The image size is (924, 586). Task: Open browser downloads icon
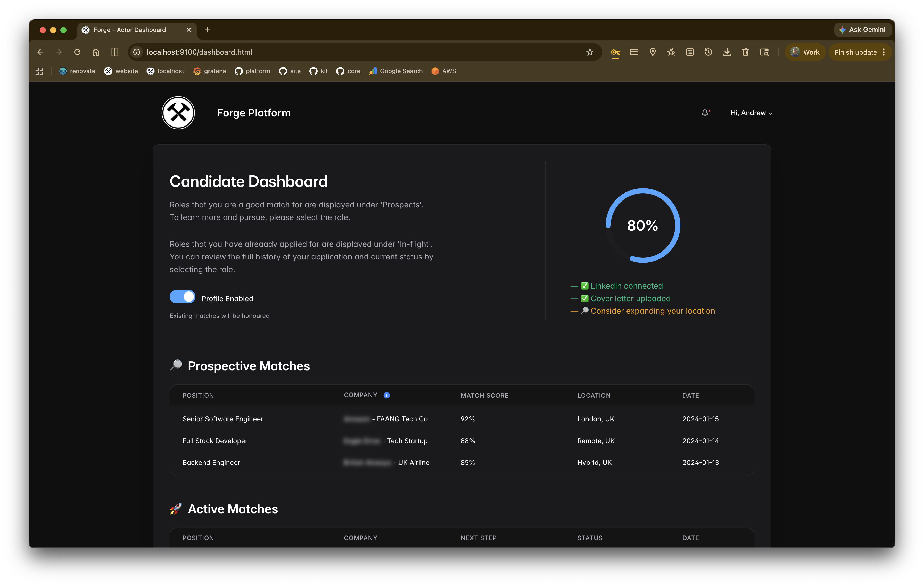pos(727,52)
